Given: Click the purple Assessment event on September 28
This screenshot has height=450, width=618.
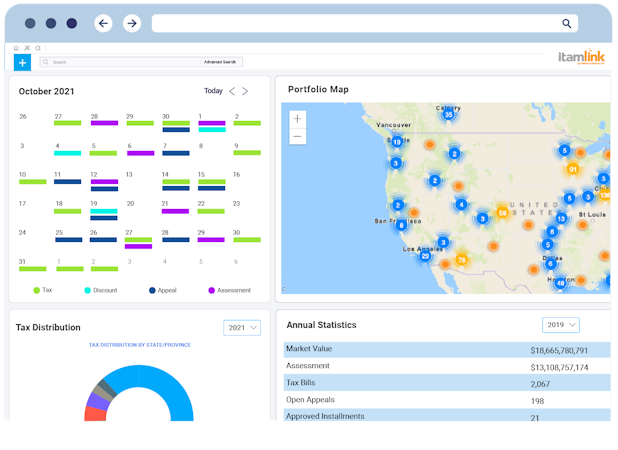Looking at the screenshot, I should [104, 123].
